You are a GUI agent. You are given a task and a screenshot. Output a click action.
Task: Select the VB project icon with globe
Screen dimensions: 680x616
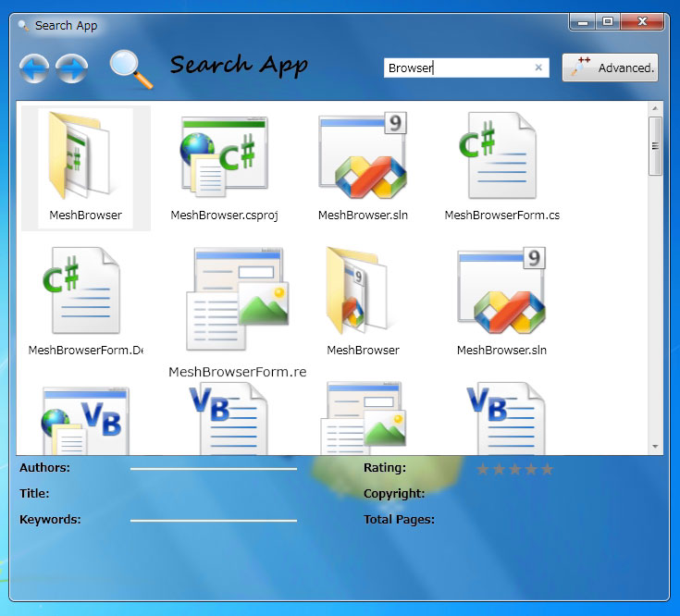85,421
